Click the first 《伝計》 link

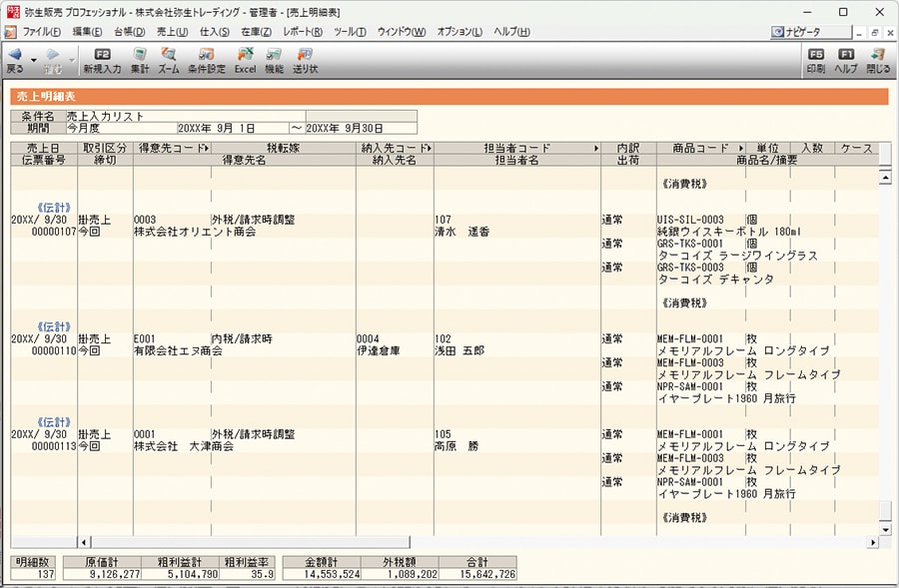tap(54, 209)
